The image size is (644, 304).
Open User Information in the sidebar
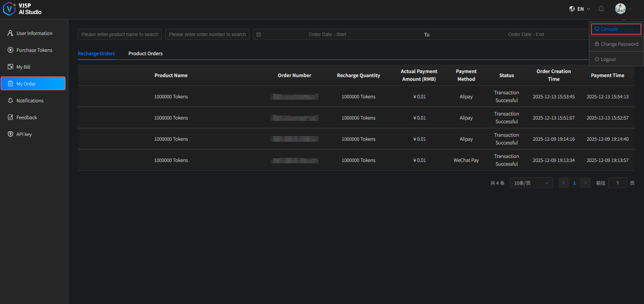pos(34,33)
